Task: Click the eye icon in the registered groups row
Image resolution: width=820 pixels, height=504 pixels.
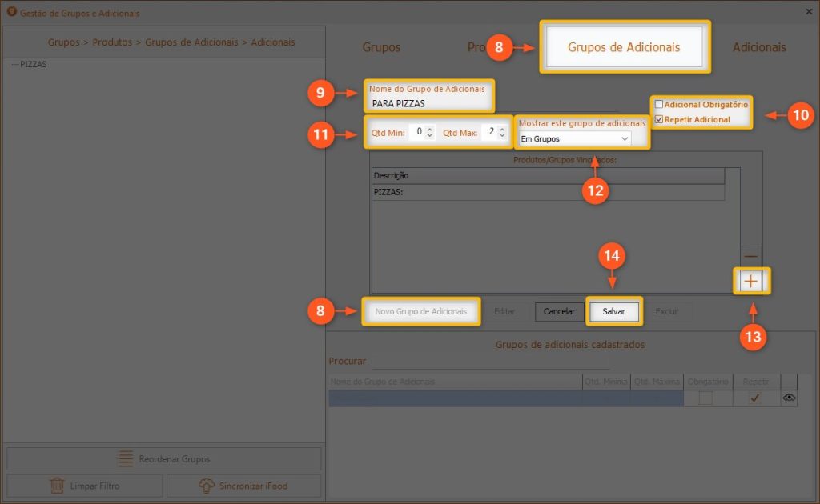Action: (789, 398)
